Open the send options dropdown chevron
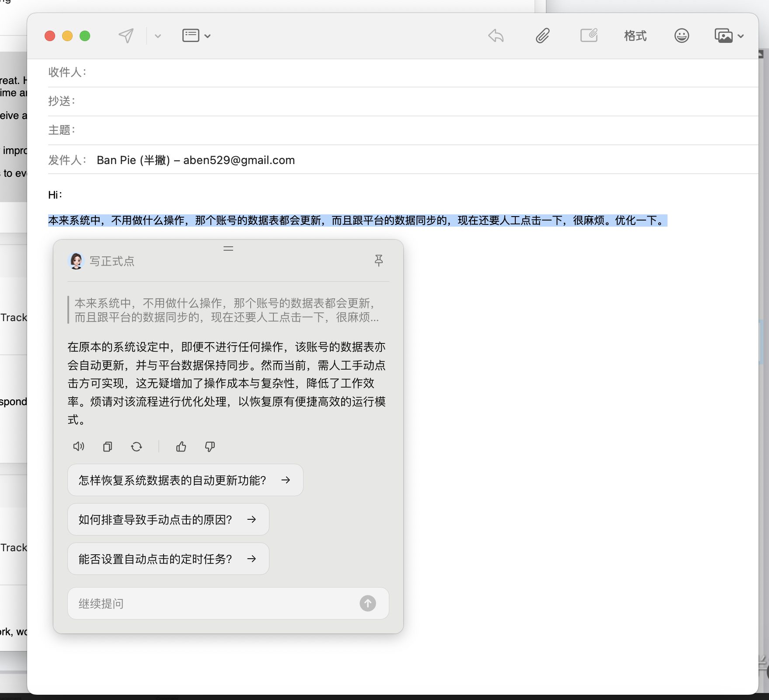769x700 pixels. click(x=158, y=36)
